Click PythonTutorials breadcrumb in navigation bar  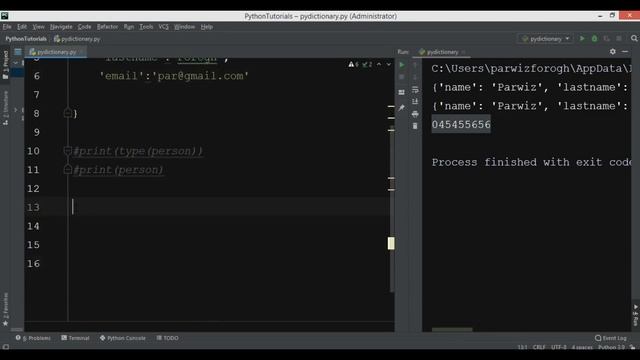(26, 39)
